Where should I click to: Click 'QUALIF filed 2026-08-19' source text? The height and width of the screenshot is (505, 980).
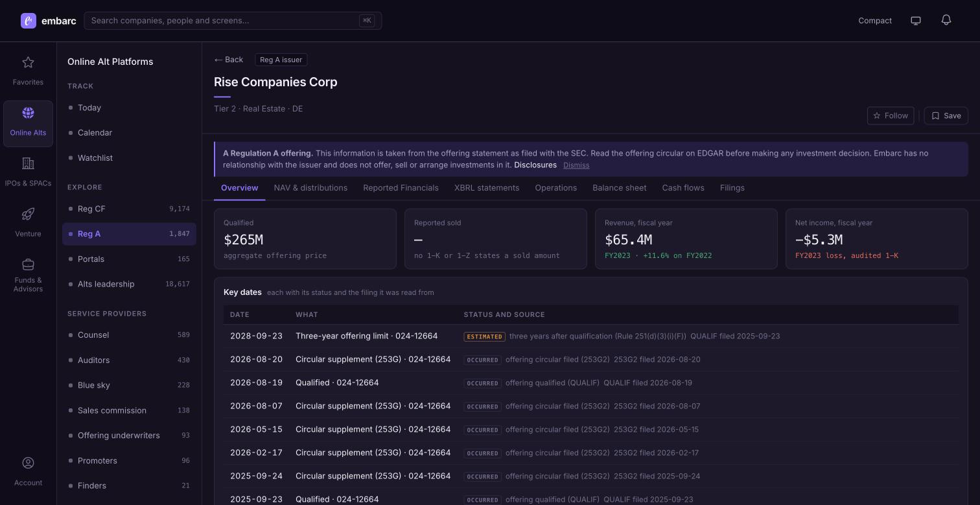(x=647, y=383)
